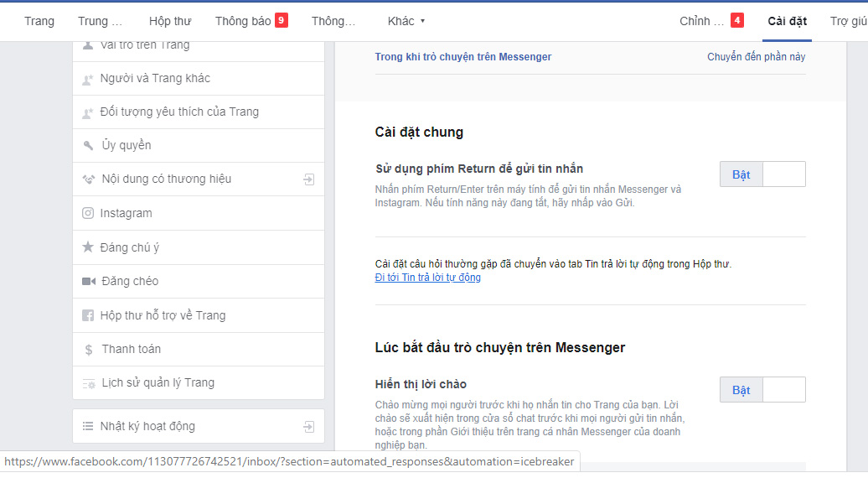Open the Thông báo tab

coord(251,21)
